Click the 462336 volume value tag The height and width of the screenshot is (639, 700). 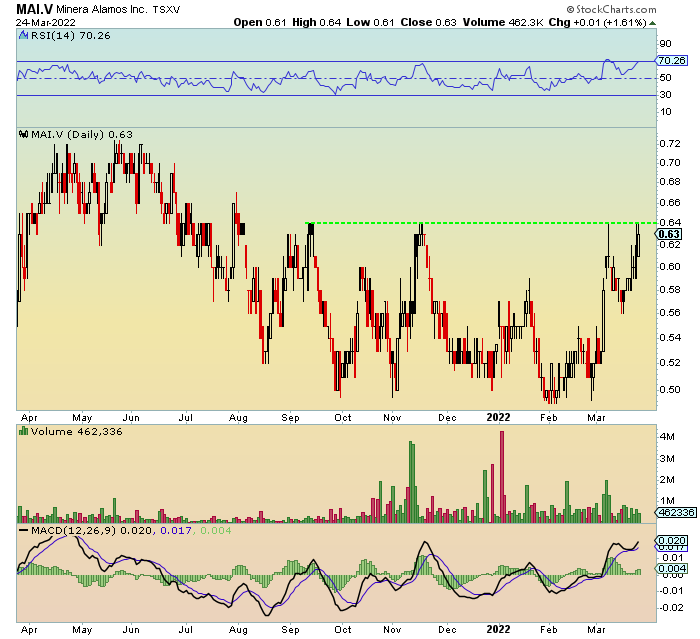672,512
